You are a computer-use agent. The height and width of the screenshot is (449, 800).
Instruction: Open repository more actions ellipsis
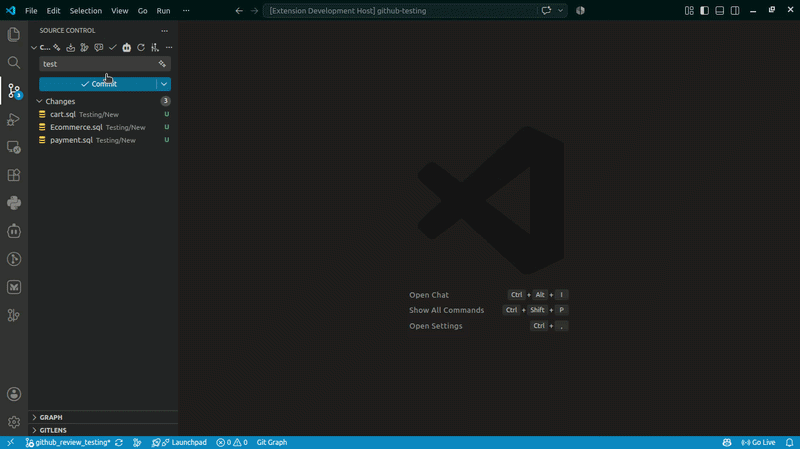coord(169,47)
